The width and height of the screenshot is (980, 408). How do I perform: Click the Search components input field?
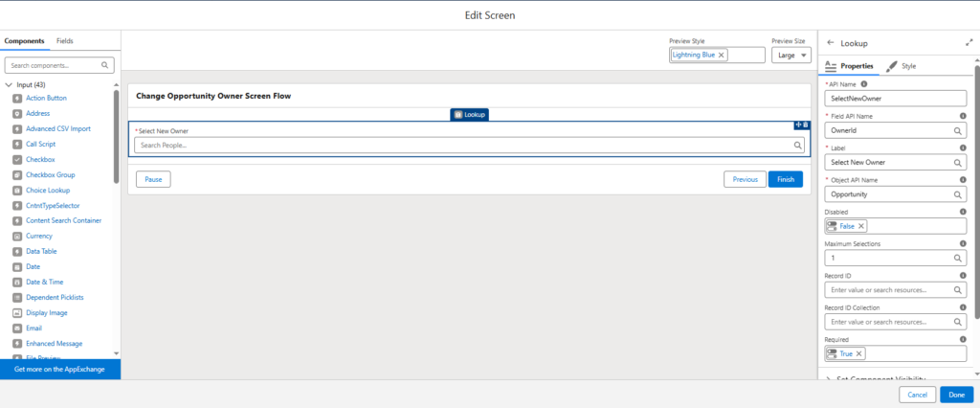pos(59,65)
